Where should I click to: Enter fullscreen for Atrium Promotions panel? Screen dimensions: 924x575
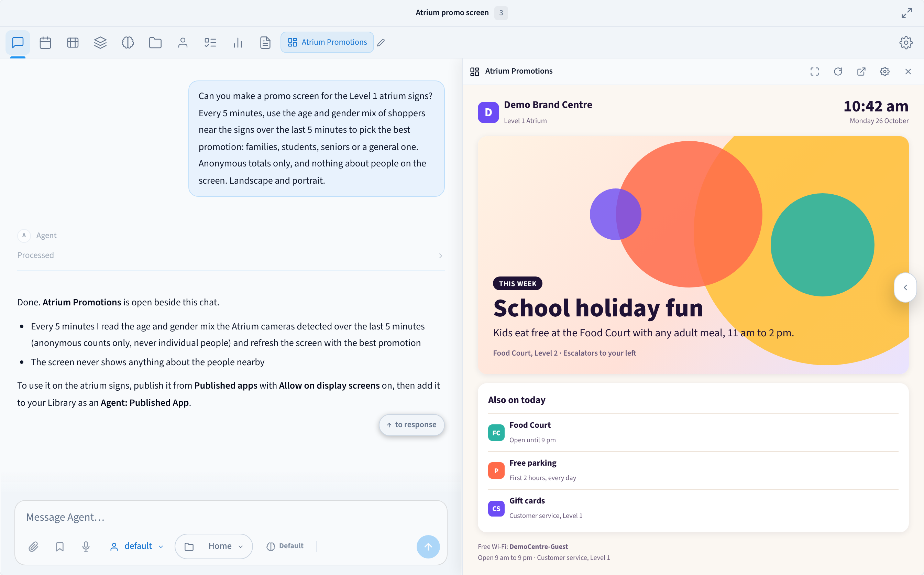814,72
